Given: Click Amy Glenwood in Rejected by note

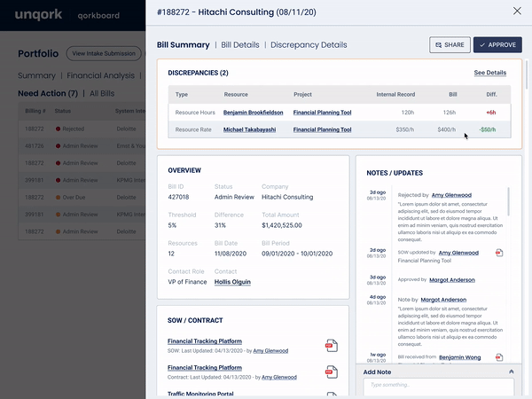Looking at the screenshot, I should (451, 195).
